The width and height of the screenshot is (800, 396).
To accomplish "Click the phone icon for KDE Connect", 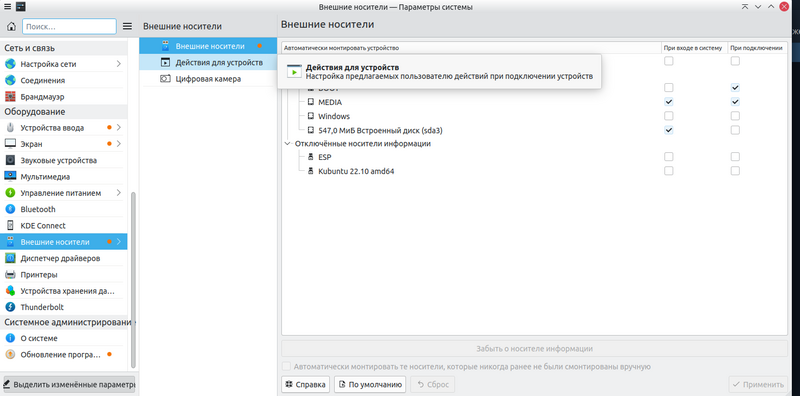I will (10, 226).
